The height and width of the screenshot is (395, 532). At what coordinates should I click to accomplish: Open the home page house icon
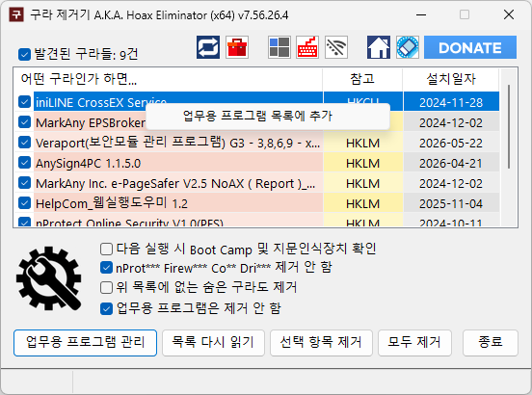379,47
